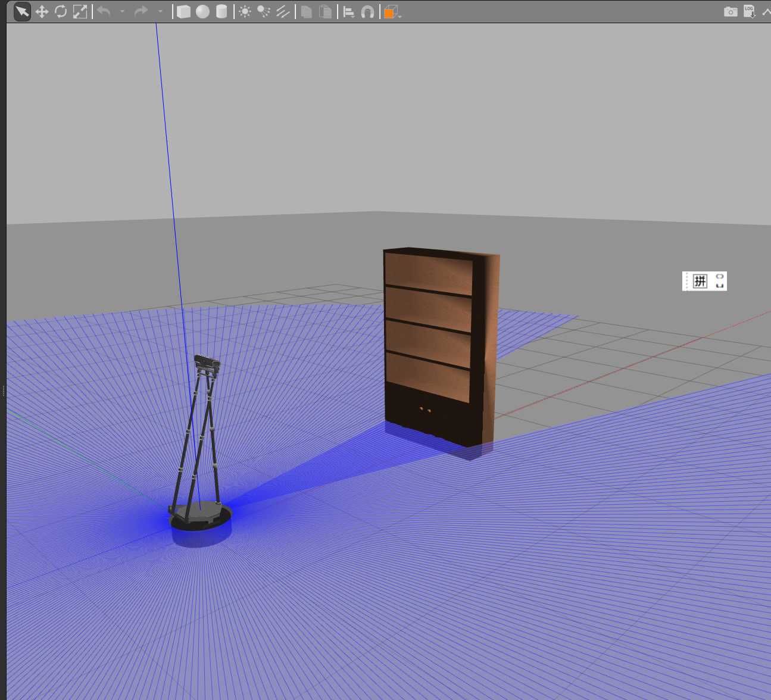Activate the scale mode tool
Viewport: 771px width, 700px height.
(80, 12)
